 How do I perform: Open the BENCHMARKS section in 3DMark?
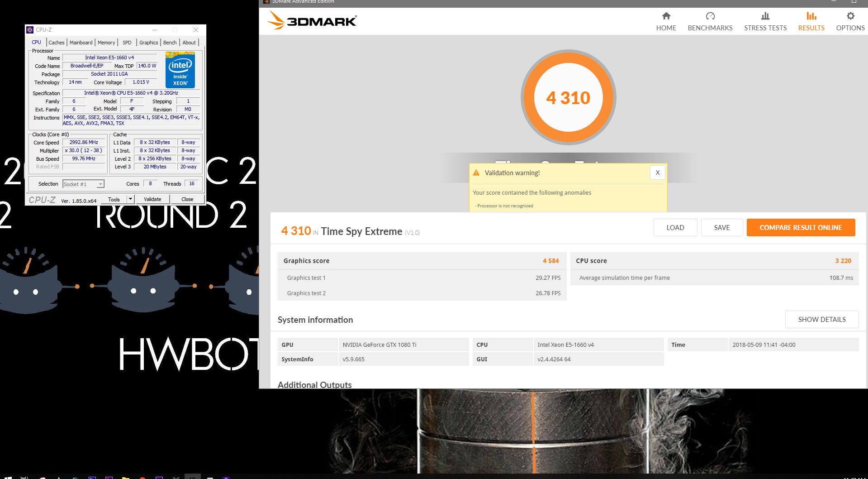710,21
